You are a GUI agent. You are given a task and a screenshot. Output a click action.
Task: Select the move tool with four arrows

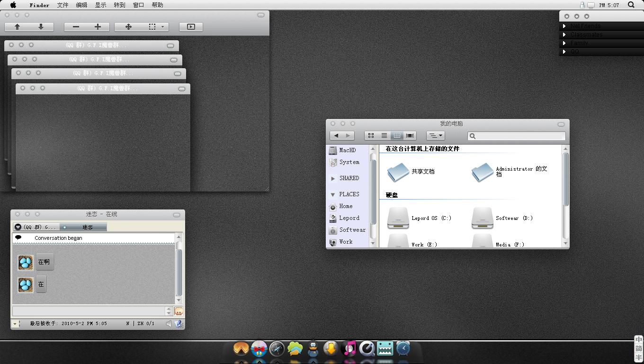pos(128,27)
